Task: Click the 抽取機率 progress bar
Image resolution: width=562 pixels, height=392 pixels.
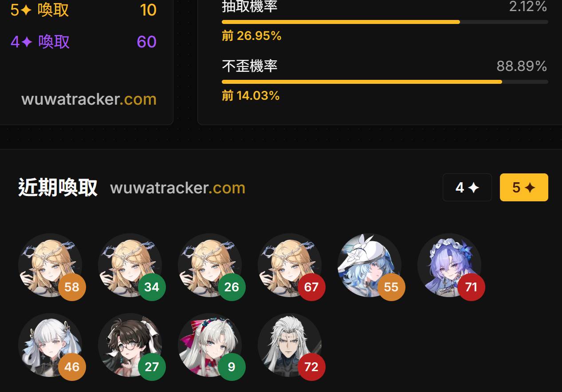Action: click(385, 22)
